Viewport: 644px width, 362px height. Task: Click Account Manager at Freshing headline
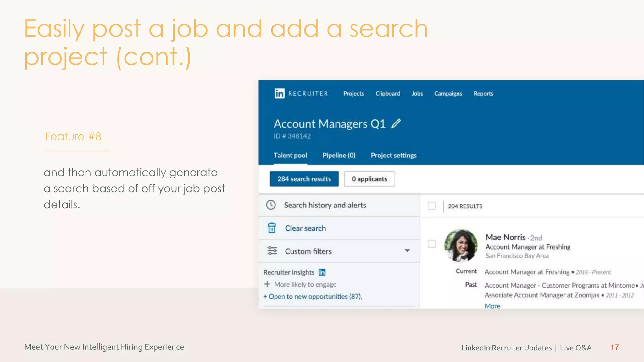click(x=528, y=247)
